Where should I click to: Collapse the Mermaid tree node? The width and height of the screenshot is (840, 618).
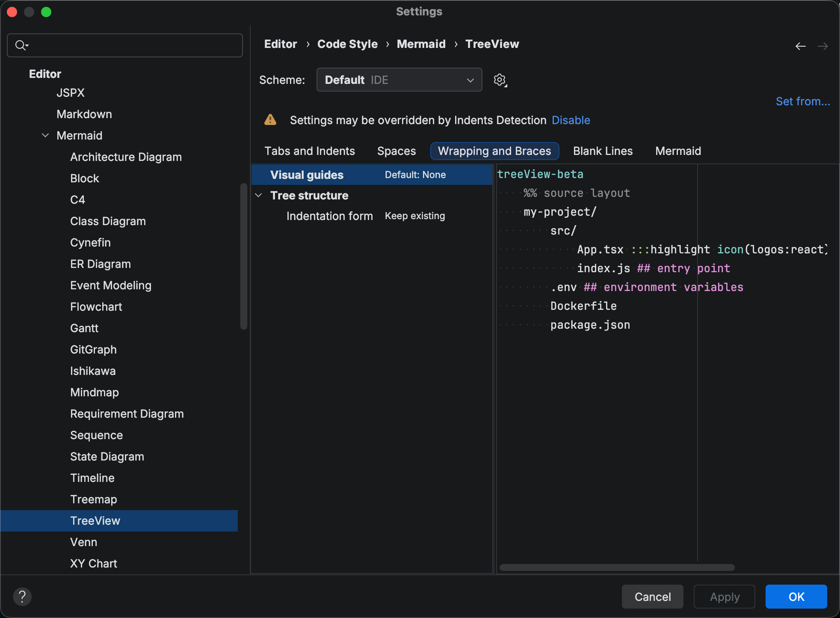click(45, 135)
